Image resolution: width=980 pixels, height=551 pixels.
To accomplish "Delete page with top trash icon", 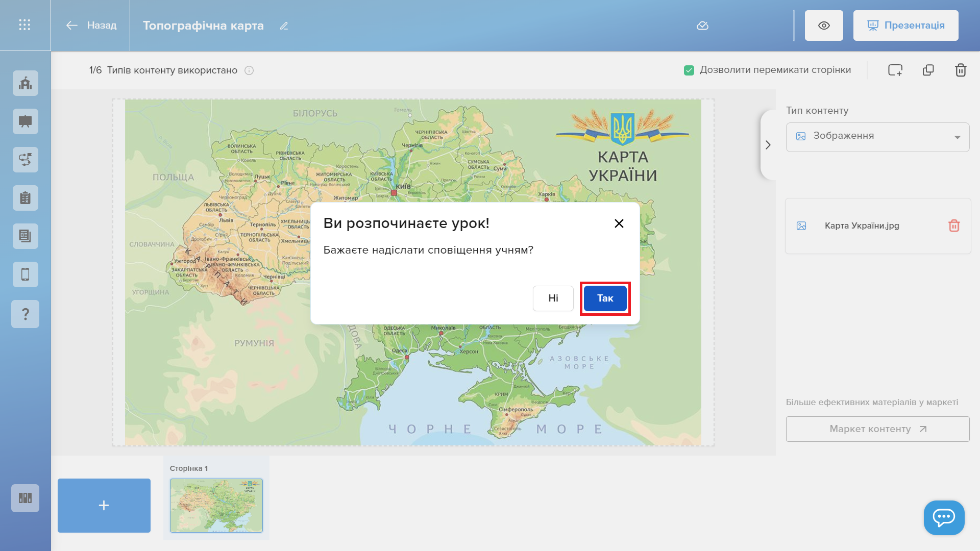I will coord(961,70).
